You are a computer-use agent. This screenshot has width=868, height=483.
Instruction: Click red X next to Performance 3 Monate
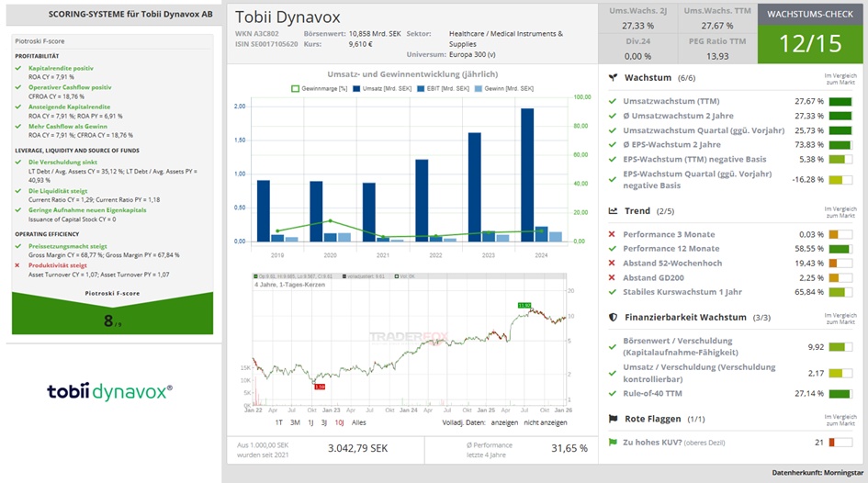click(x=613, y=234)
